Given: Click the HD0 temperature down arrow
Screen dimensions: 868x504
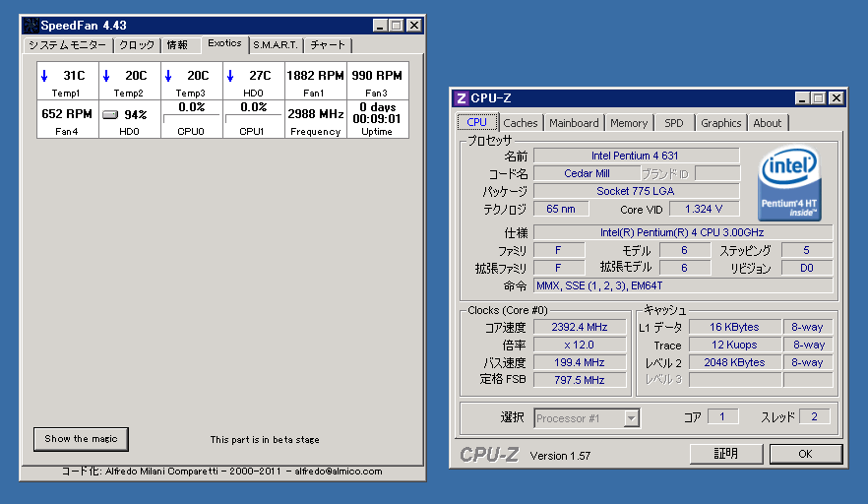Looking at the screenshot, I should (x=231, y=76).
